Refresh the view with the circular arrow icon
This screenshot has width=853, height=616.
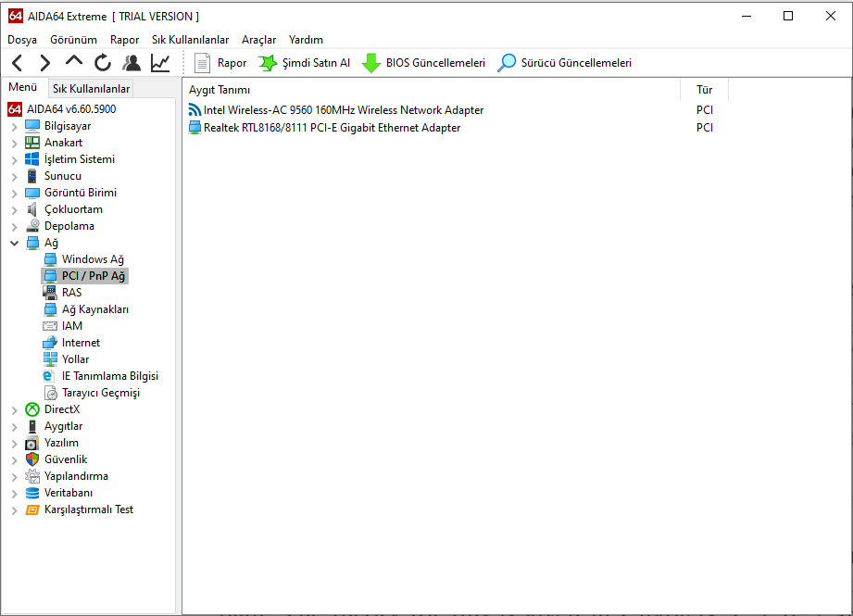click(102, 63)
